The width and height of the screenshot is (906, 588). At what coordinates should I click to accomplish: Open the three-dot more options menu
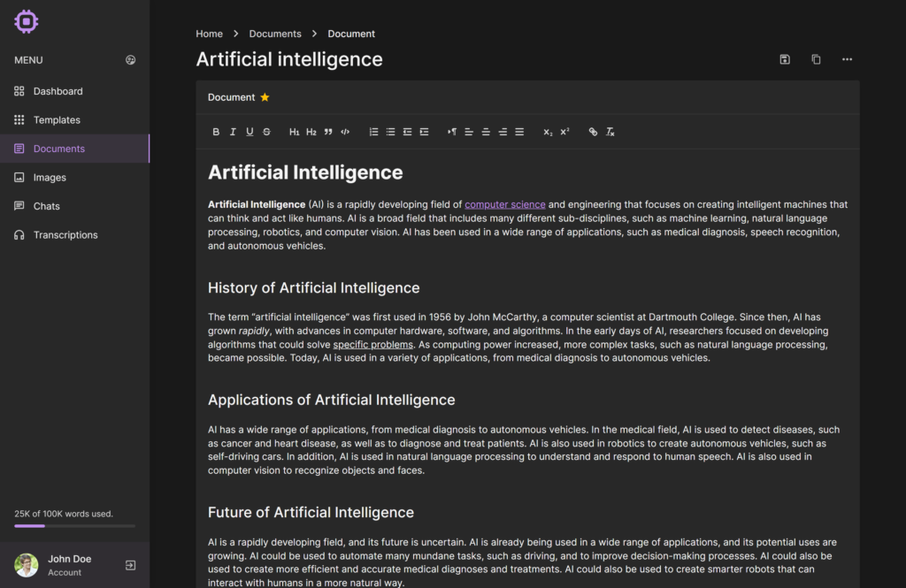(x=847, y=59)
